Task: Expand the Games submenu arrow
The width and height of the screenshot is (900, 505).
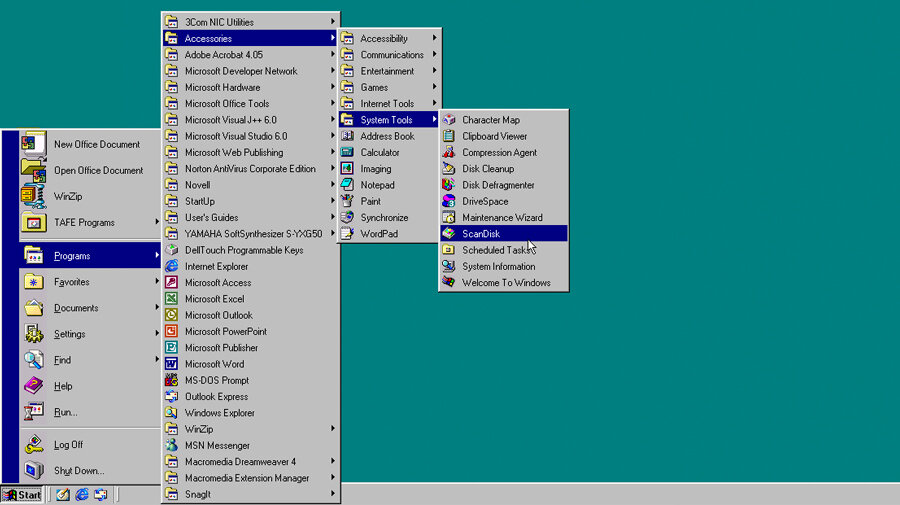Action: pos(435,87)
